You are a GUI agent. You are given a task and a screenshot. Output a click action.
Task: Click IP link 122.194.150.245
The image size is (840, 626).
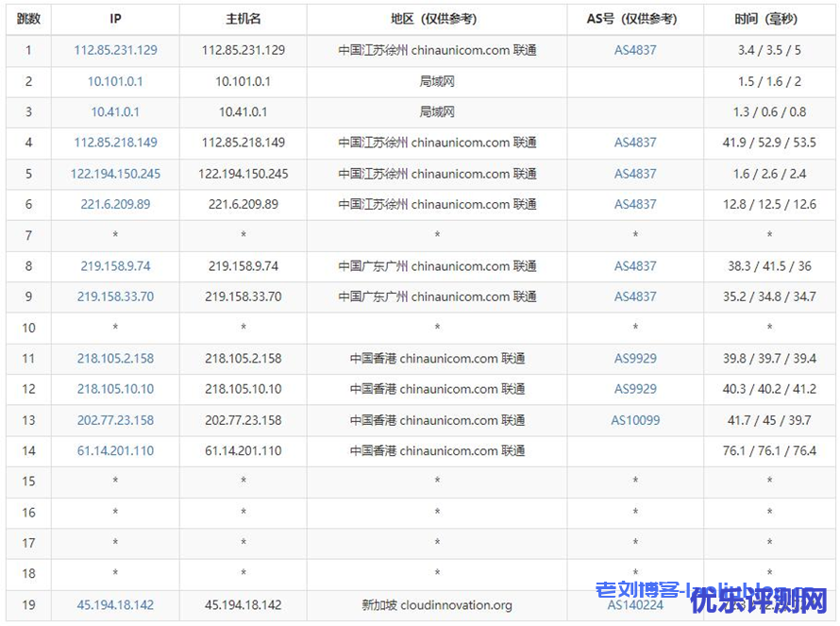point(115,174)
